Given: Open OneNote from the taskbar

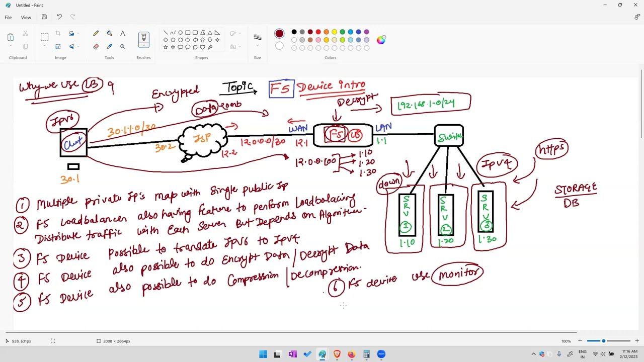Looking at the screenshot, I should pos(292,354).
